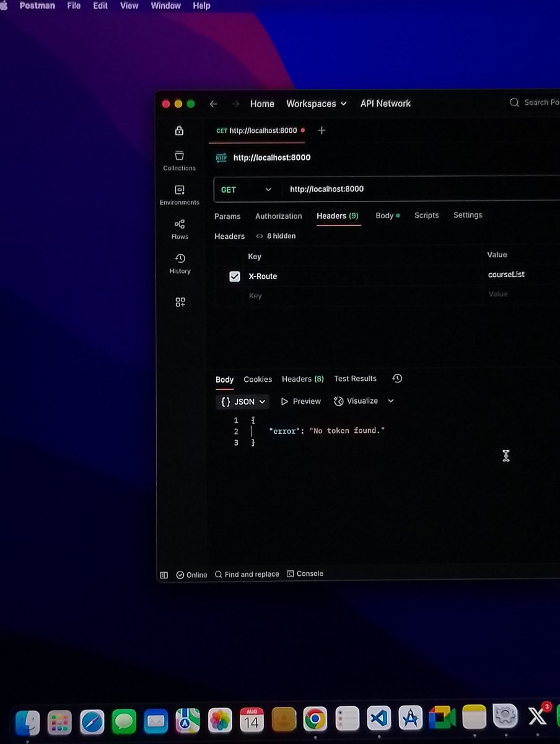Screen dimensions: 560x744
Task: Open a new request tab with plus
Action: pos(322,130)
